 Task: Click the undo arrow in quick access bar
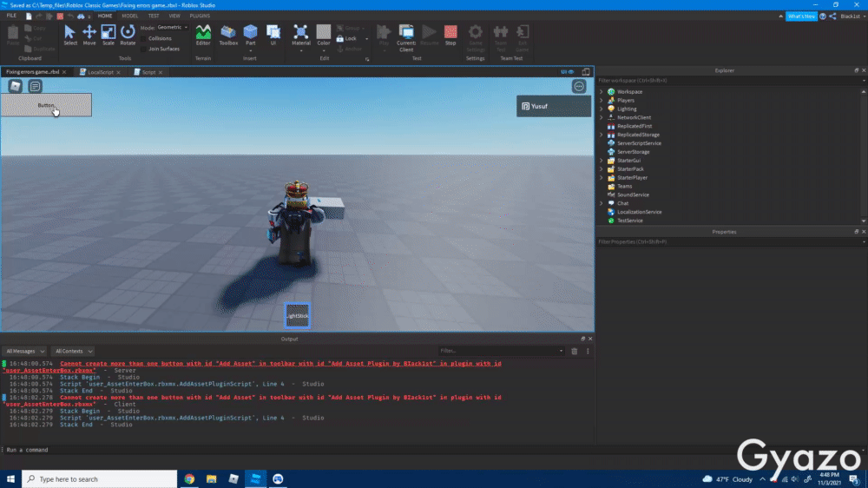pyautogui.click(x=70, y=16)
